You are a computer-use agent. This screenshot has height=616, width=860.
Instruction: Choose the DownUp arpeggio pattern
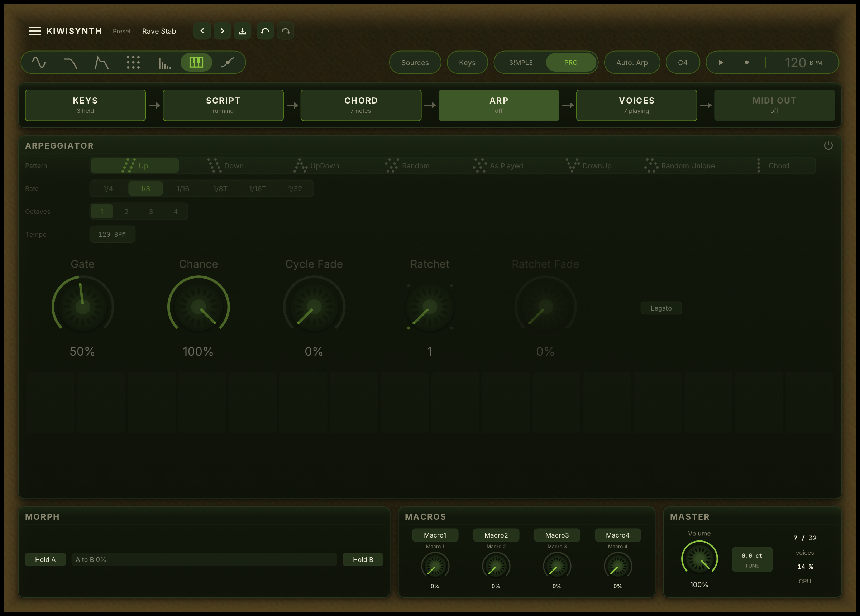click(589, 166)
